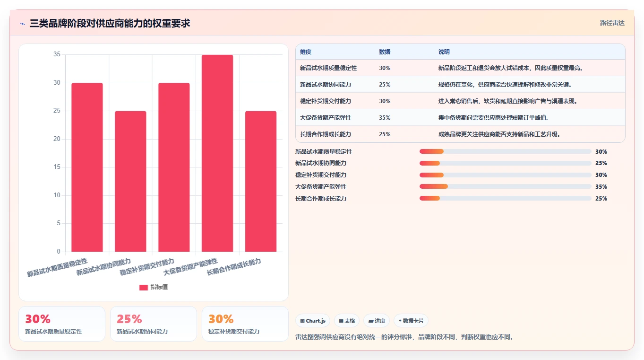
Task: Click the 大促备货期产能弹性 bar in the chart
Action: click(x=217, y=153)
